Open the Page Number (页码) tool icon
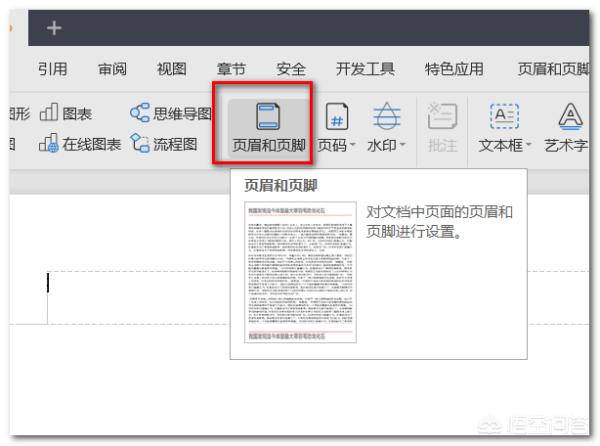 pos(336,116)
